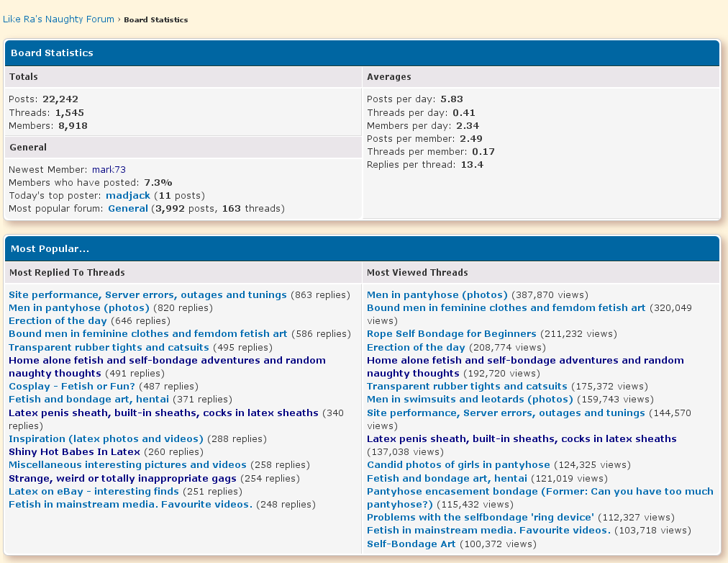
Task: Open Site performance thread in Most Replied list
Action: click(147, 295)
